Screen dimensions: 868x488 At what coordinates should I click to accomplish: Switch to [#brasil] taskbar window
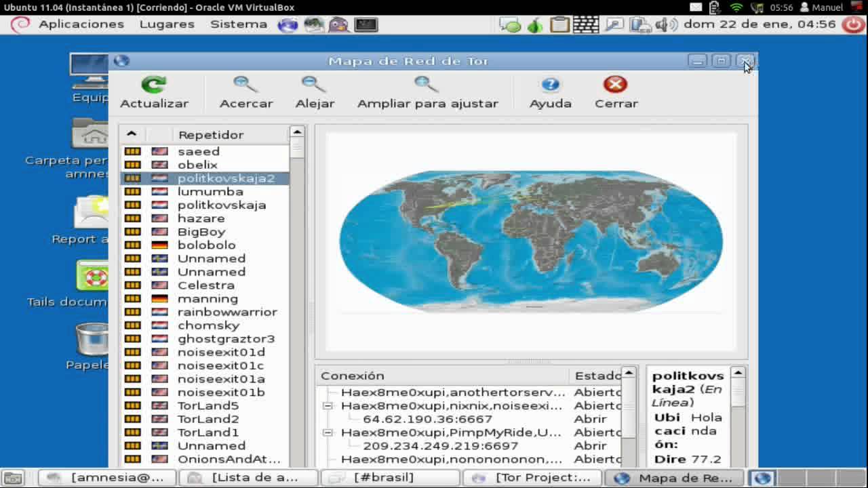point(391,478)
